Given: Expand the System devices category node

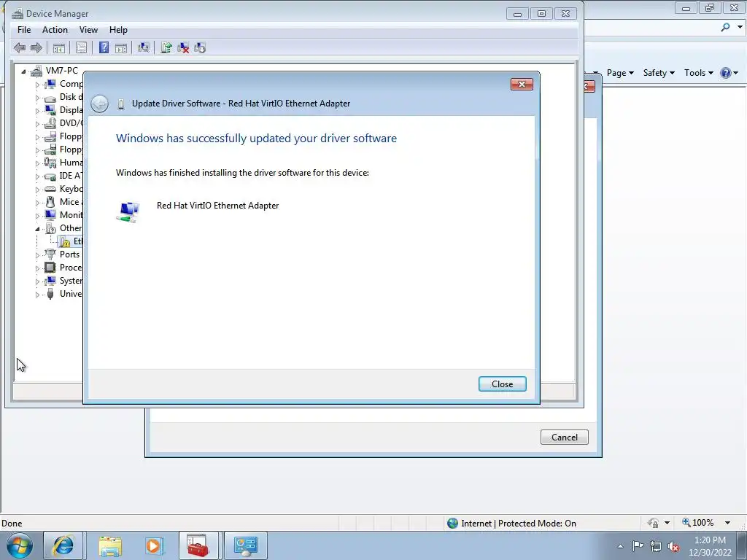Looking at the screenshot, I should click(37, 281).
